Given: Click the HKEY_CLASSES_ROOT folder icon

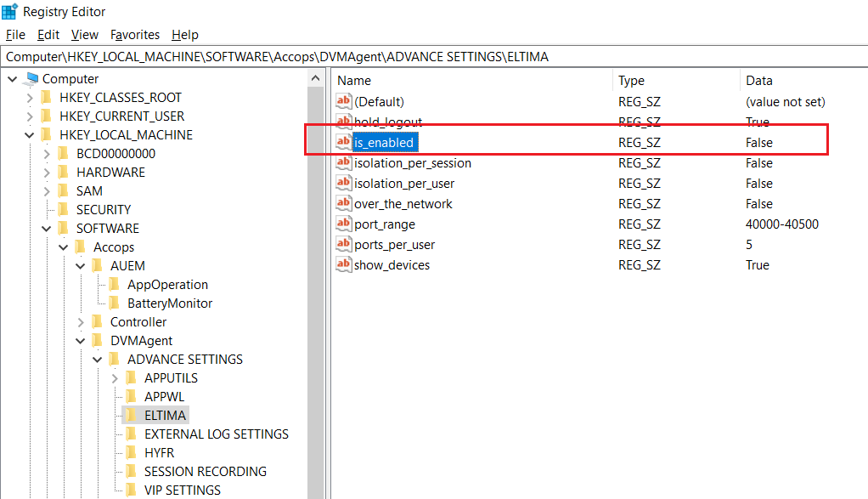Looking at the screenshot, I should (x=47, y=98).
